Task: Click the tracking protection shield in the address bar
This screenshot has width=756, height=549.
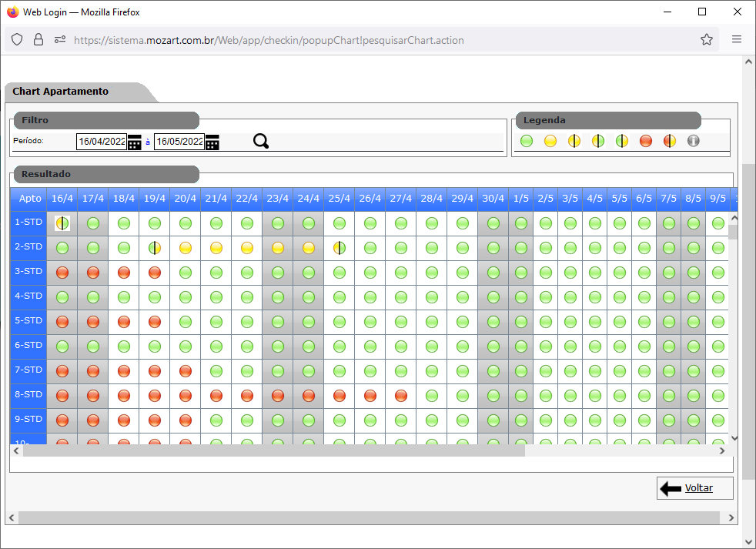Action: click(16, 39)
